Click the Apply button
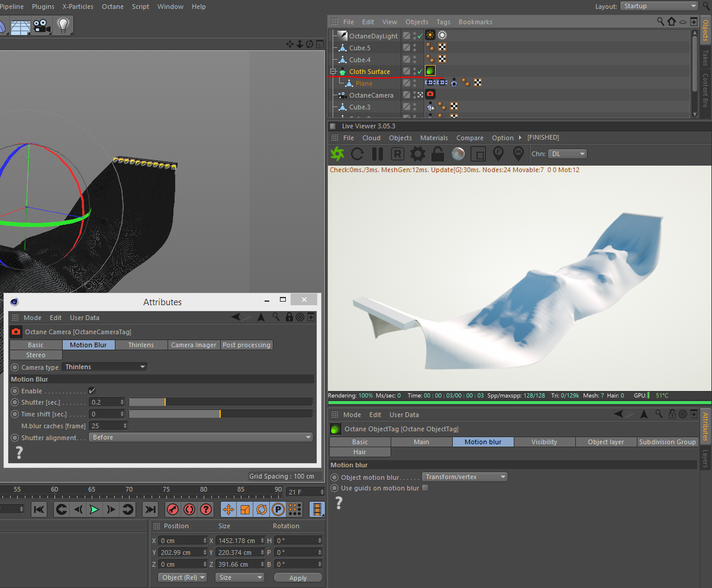Viewport: 712px width, 588px height. coord(298,578)
